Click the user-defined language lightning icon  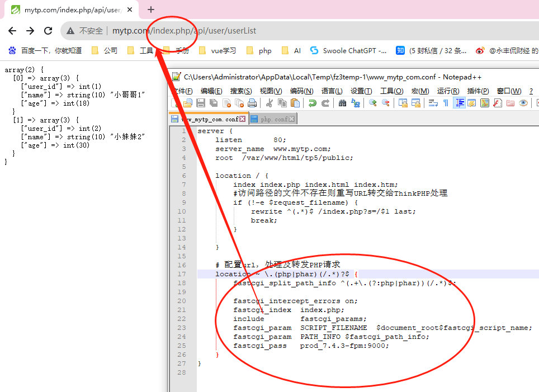(472, 103)
